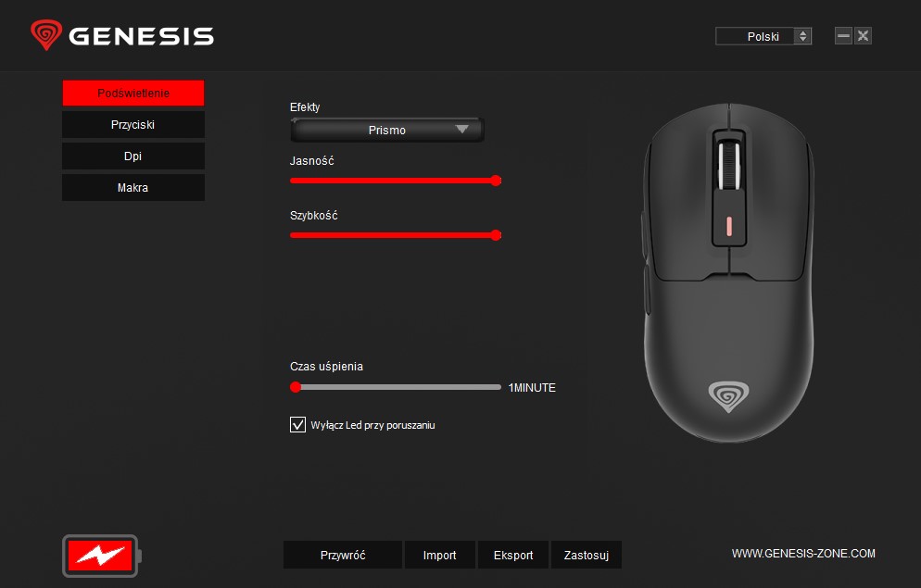This screenshot has height=588, width=921.
Task: Click the language stepper arrows
Action: click(802, 36)
